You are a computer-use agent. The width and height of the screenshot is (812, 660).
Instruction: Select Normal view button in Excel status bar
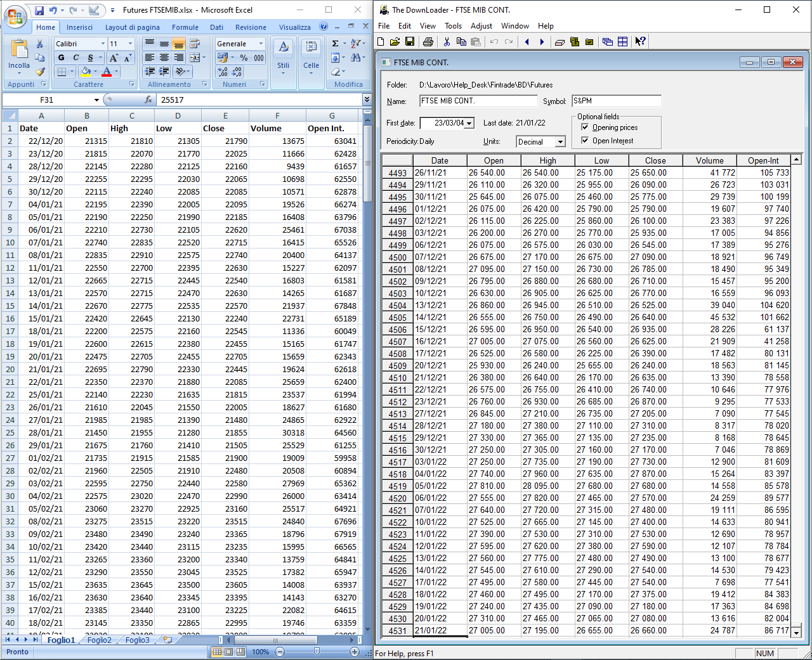click(217, 652)
